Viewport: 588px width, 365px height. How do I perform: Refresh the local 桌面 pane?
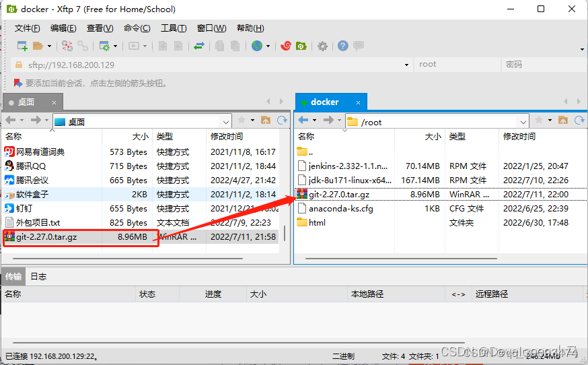tap(282, 120)
